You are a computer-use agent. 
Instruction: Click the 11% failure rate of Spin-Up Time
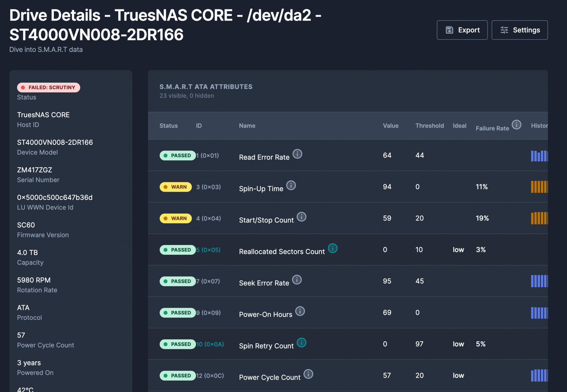(481, 187)
